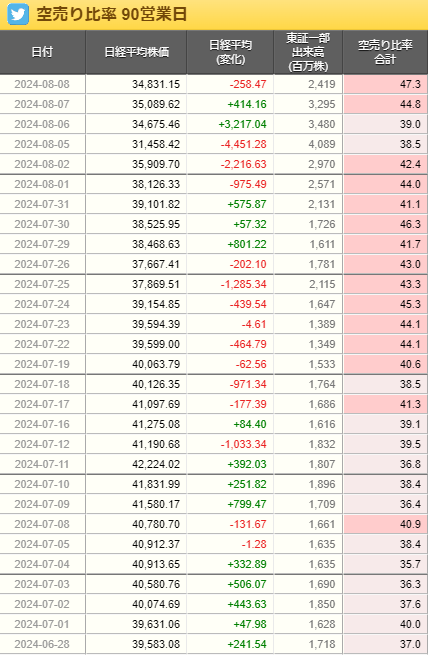Click the 35.7 short-selling ratio cell
The height and width of the screenshot is (655, 428).
[x=385, y=564]
